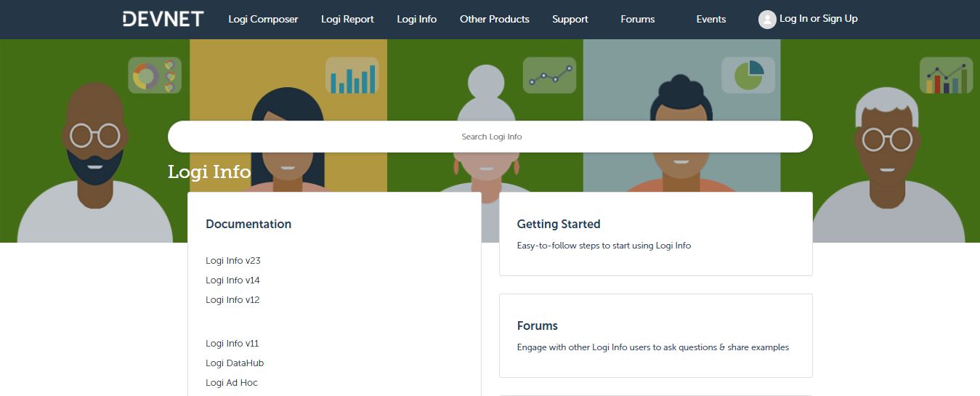Open the Other Products menu
Screen dimensions: 980x396
(495, 20)
